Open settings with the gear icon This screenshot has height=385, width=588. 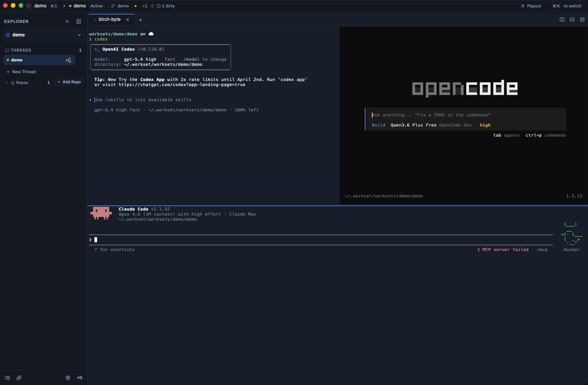click(x=68, y=378)
